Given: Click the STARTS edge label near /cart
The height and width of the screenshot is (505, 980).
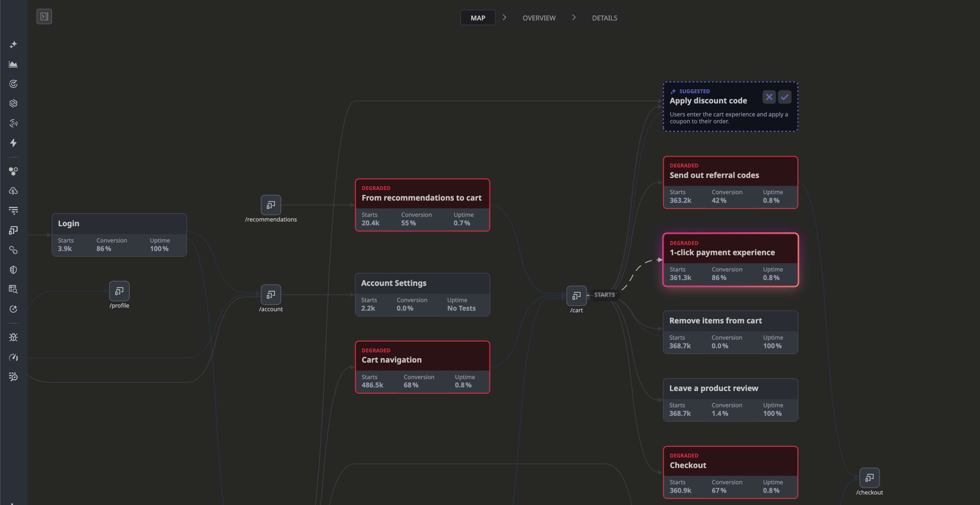Looking at the screenshot, I should 604,294.
